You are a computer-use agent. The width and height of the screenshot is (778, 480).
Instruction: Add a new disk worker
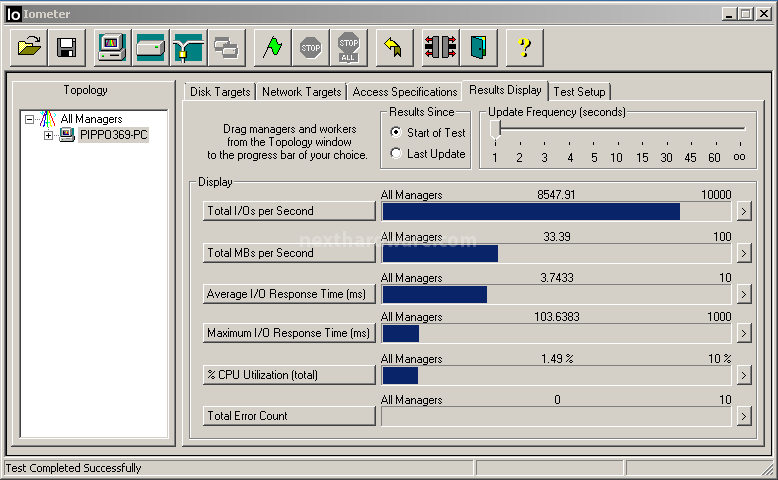pyautogui.click(x=150, y=48)
